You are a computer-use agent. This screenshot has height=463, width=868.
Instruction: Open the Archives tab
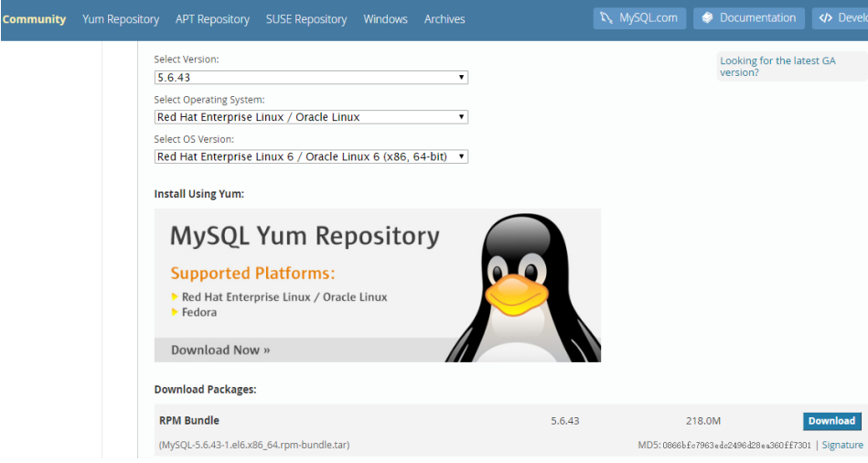(445, 19)
